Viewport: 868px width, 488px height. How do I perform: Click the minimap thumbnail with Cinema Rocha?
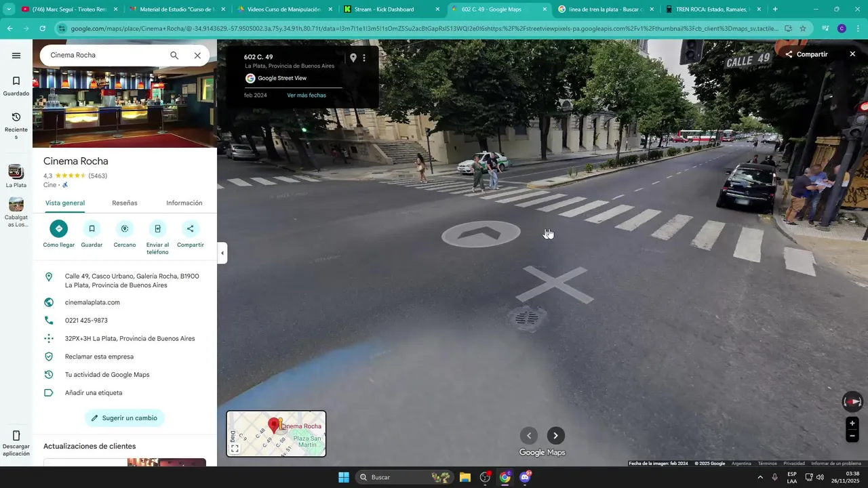[276, 434]
